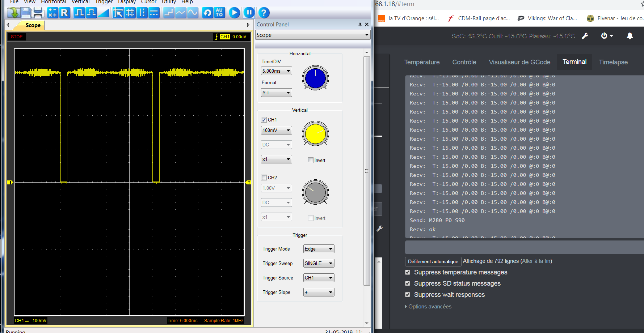Image resolution: width=644 pixels, height=333 pixels.
Task: Click the AUTO setup toolbar icon
Action: (x=219, y=13)
